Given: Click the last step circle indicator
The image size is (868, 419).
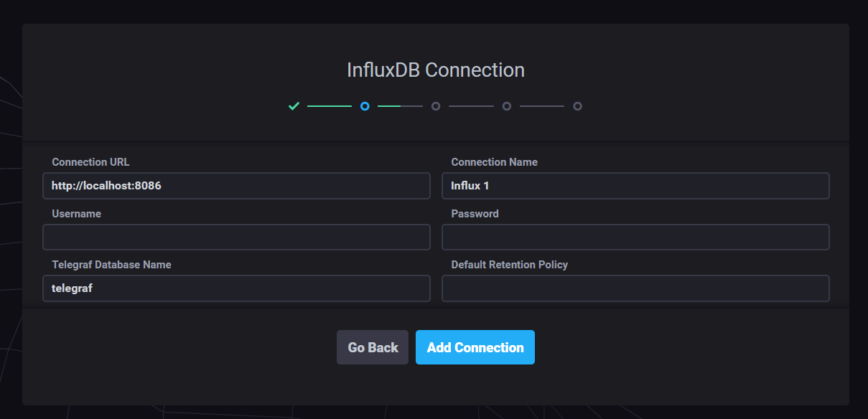Looking at the screenshot, I should pyautogui.click(x=577, y=106).
